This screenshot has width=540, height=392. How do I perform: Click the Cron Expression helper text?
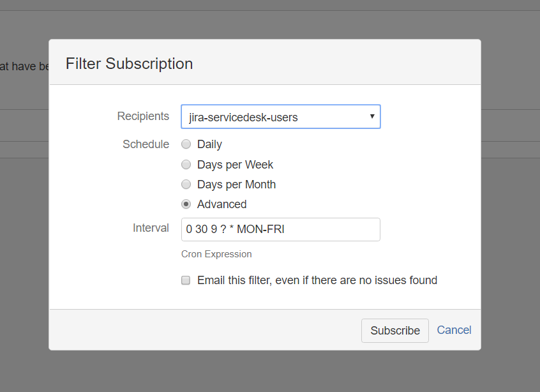click(216, 254)
